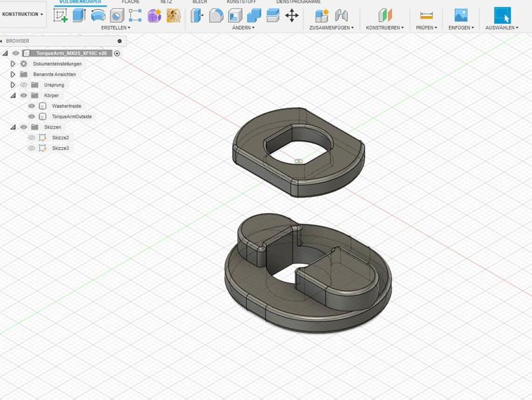The image size is (532, 400).
Task: Click the Joint icon in Zusammenfügen
Action: [341, 15]
